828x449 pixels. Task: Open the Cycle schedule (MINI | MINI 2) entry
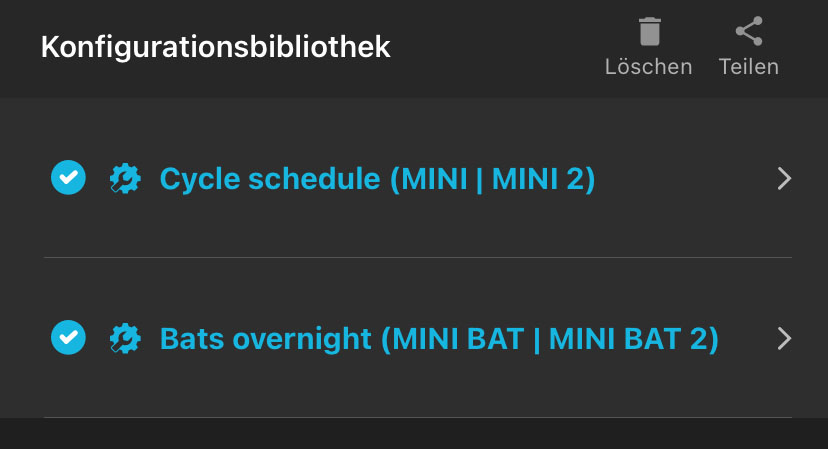click(x=377, y=179)
